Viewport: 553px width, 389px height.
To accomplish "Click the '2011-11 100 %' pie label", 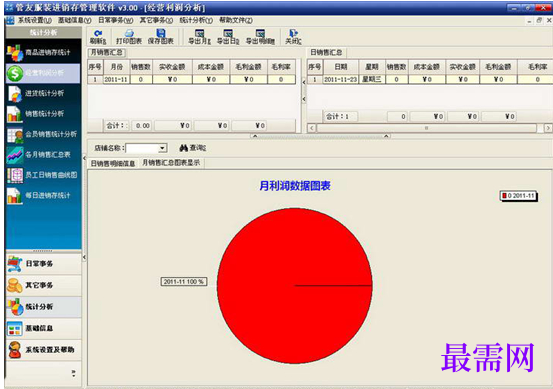I will click(x=184, y=282).
